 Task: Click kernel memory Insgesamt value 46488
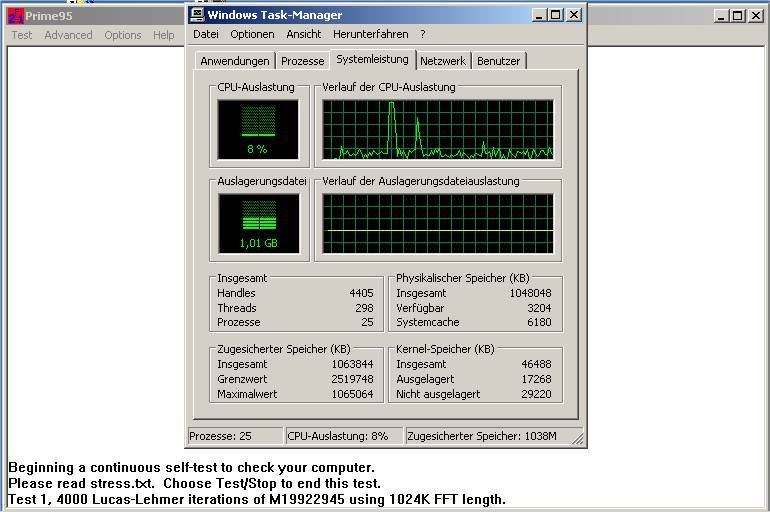[x=536, y=364]
